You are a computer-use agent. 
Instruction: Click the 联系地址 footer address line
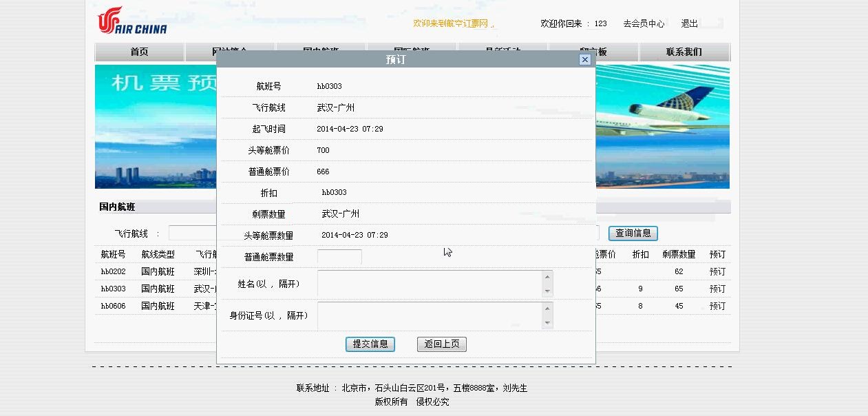412,388
